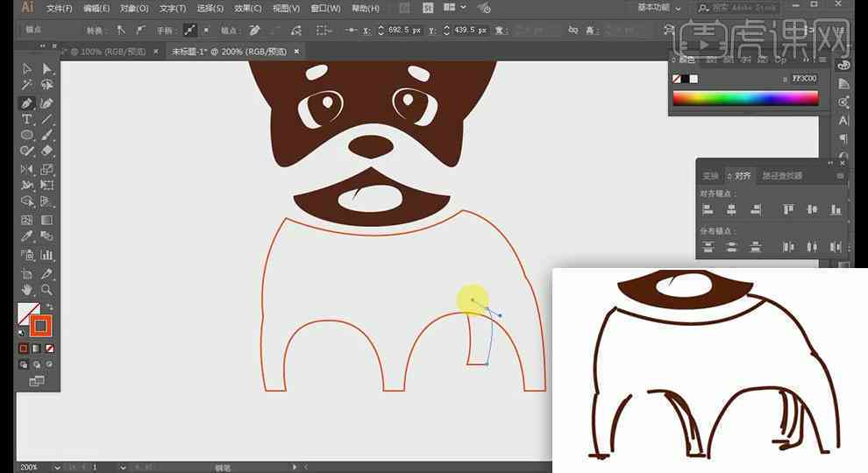Enable Draw Inside mode
Image resolution: width=868 pixels, height=473 pixels.
coord(50,364)
